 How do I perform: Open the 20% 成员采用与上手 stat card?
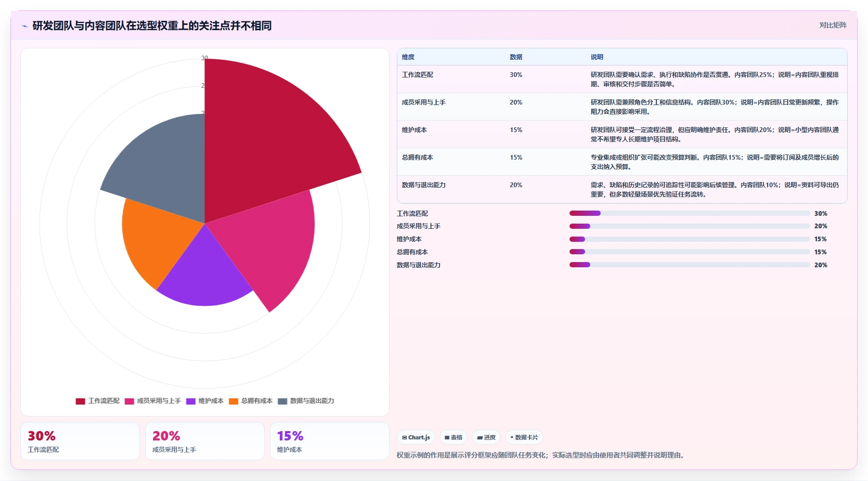click(x=205, y=441)
